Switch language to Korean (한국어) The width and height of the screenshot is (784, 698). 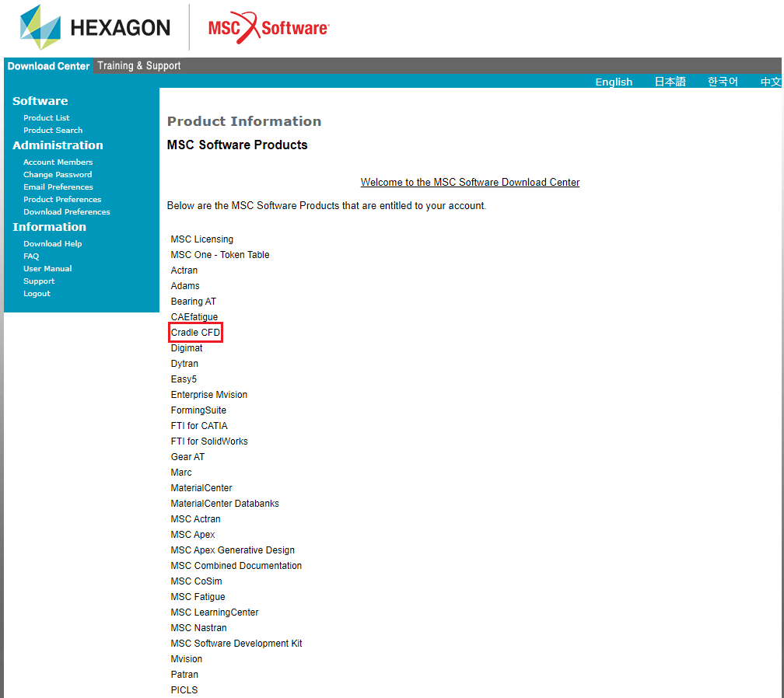pyautogui.click(x=723, y=82)
